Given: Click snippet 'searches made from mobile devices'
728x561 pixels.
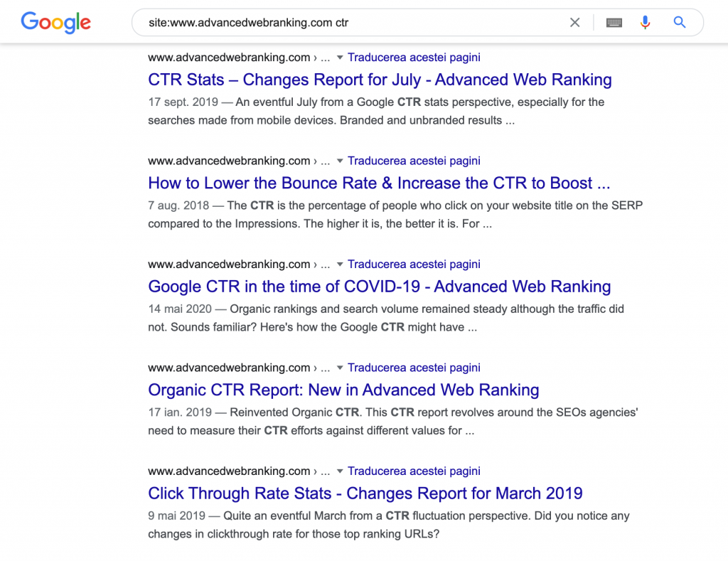Looking at the screenshot, I should (x=242, y=120).
